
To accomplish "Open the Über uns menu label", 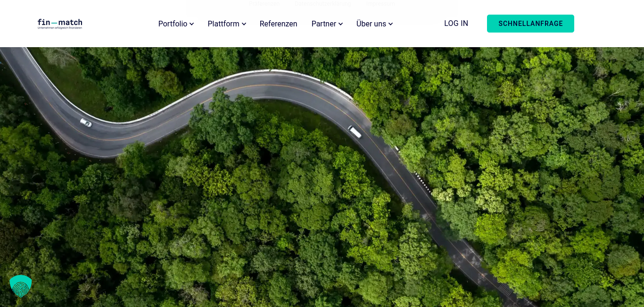I will pos(371,24).
